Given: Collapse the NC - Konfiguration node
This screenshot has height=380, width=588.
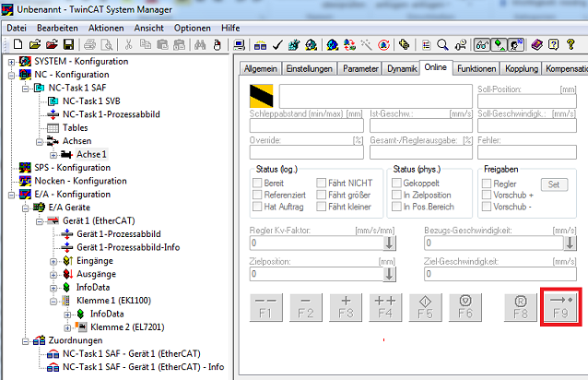Looking at the screenshot, I should (x=12, y=75).
